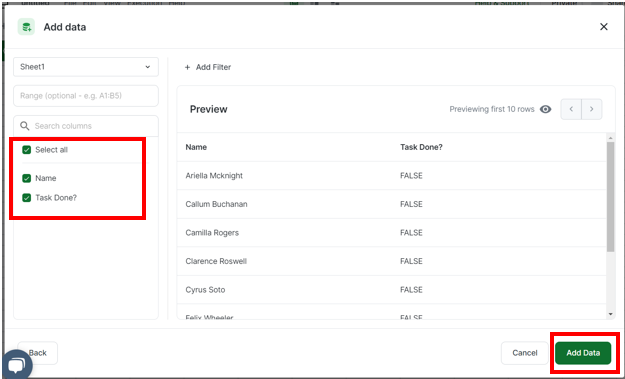The width and height of the screenshot is (625, 379).
Task: Click the Range optional input field
Action: coord(86,96)
